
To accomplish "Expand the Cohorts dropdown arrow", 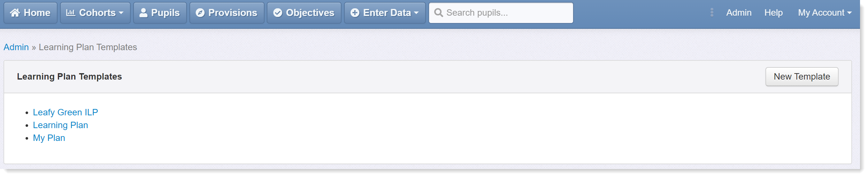I will pos(121,13).
